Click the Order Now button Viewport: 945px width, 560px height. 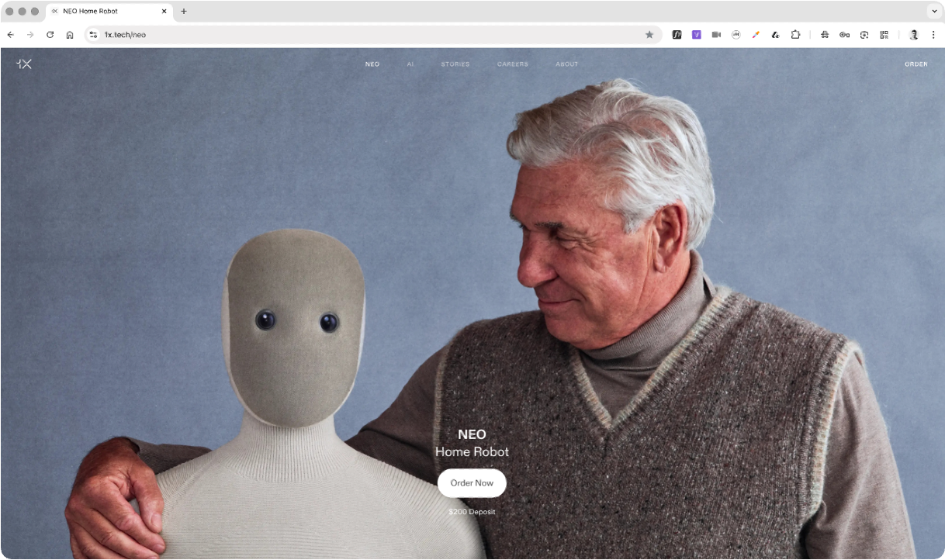(x=472, y=483)
